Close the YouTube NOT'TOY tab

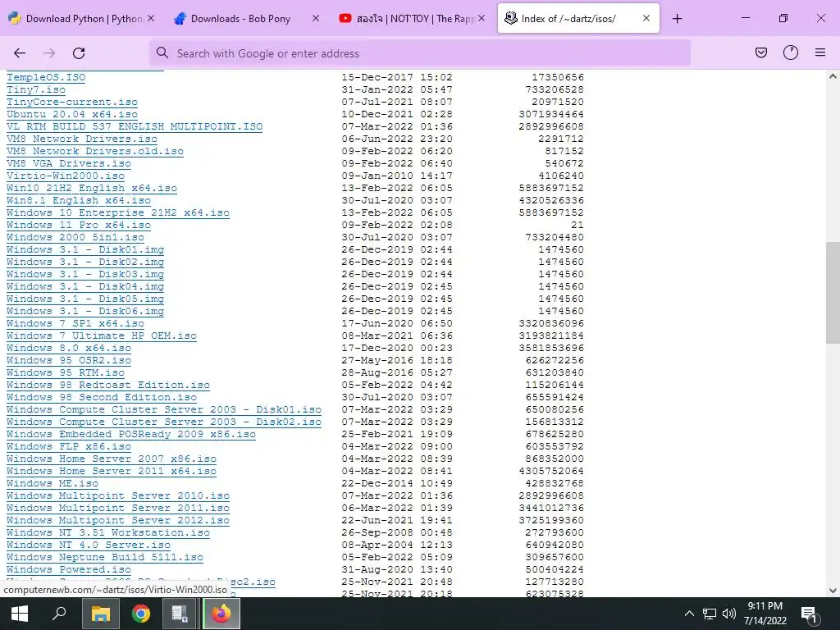481,18
